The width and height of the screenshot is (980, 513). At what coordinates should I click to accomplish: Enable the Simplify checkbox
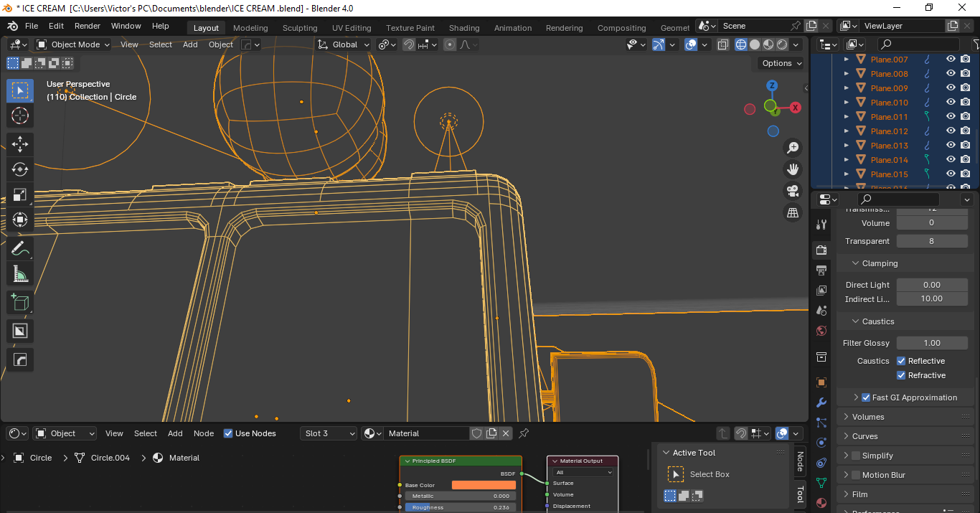tap(855, 456)
